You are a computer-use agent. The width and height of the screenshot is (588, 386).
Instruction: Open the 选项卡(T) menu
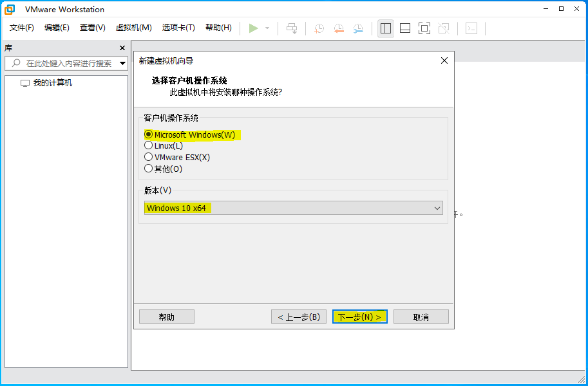[x=178, y=28]
